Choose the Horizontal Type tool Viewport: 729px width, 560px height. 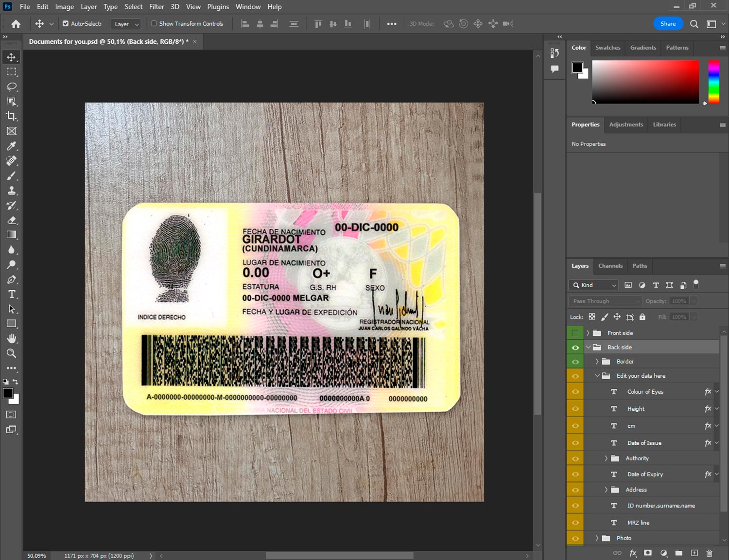(x=11, y=294)
